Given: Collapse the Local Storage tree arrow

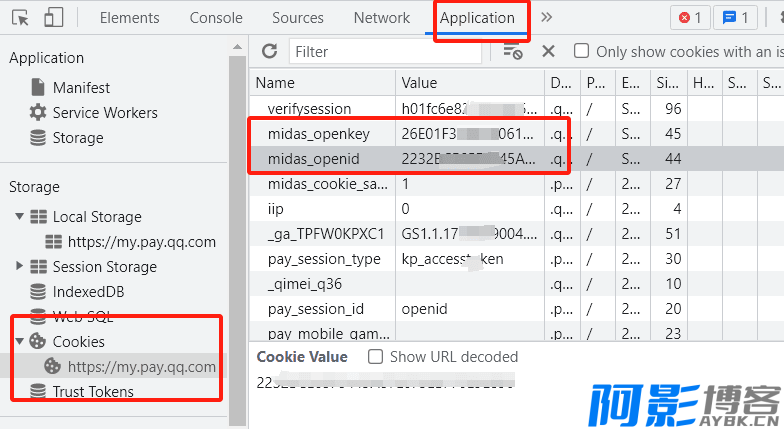Looking at the screenshot, I should (x=20, y=216).
